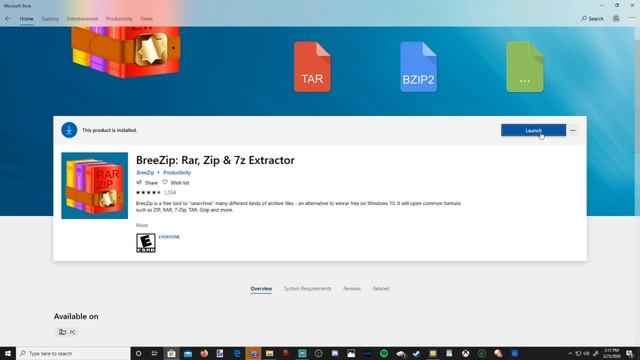Click the TAR file icon in the banner
Screen dimensions: 640x360
[312, 67]
